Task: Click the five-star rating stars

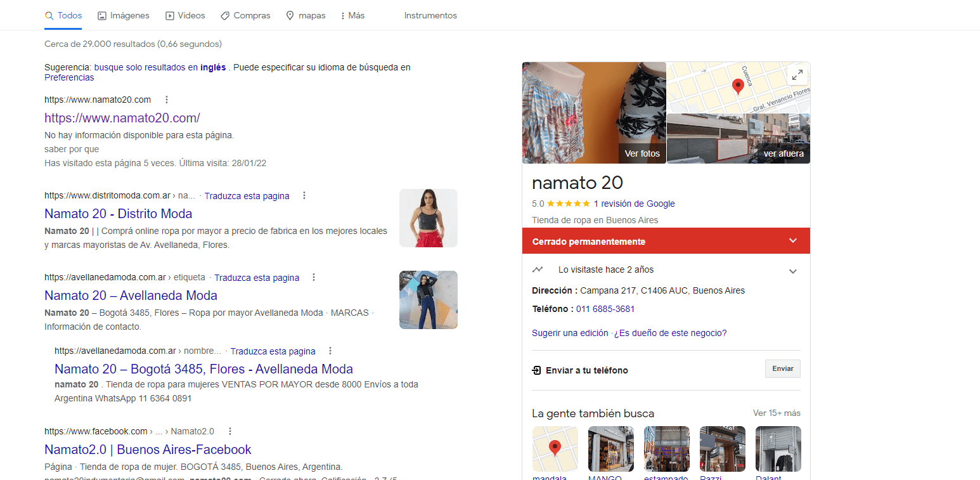Action: (x=568, y=204)
